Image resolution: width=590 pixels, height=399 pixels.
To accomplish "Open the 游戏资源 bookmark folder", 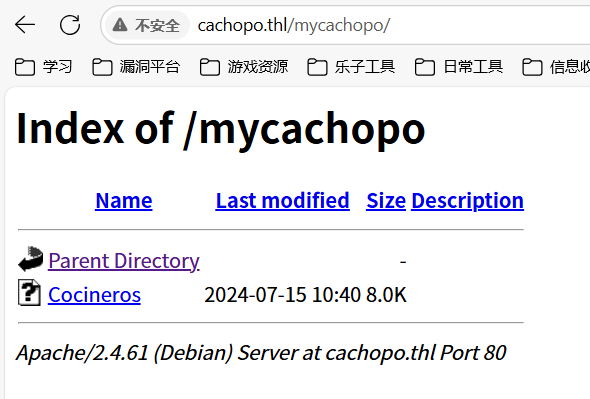I will tap(244, 67).
